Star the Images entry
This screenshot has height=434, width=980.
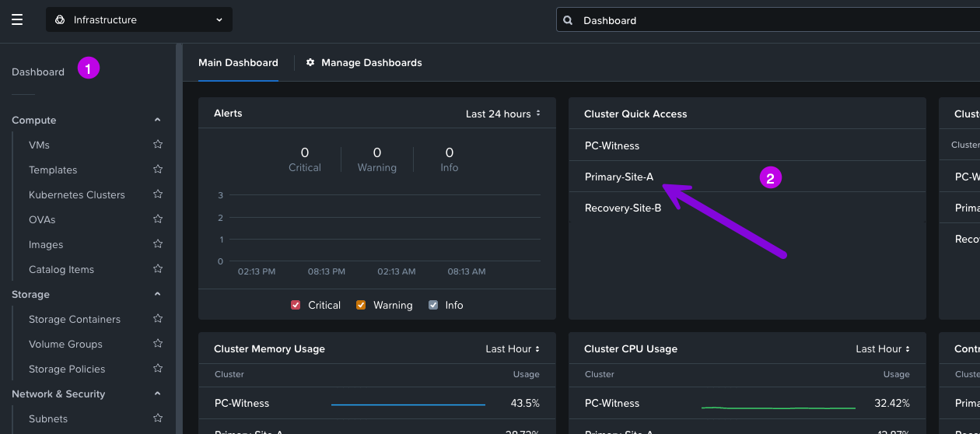point(158,243)
